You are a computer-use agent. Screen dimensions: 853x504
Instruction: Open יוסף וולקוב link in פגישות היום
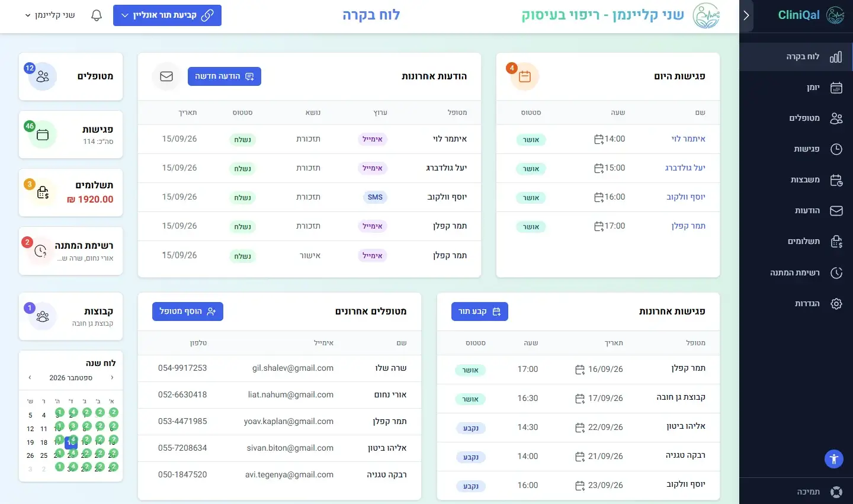tap(686, 197)
